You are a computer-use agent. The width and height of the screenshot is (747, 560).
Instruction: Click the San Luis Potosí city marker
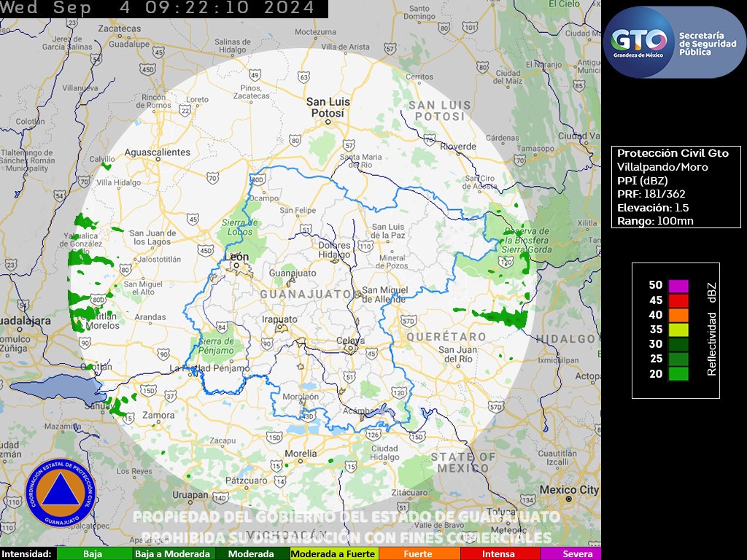click(328, 122)
